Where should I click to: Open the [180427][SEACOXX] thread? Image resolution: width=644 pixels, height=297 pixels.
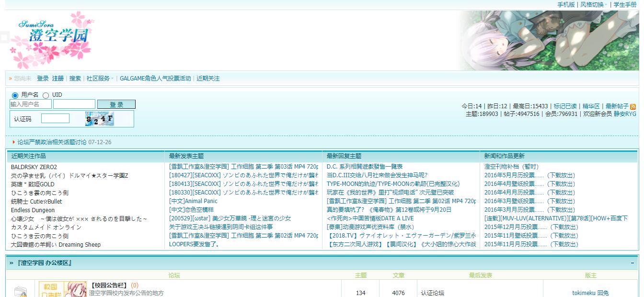(243, 175)
